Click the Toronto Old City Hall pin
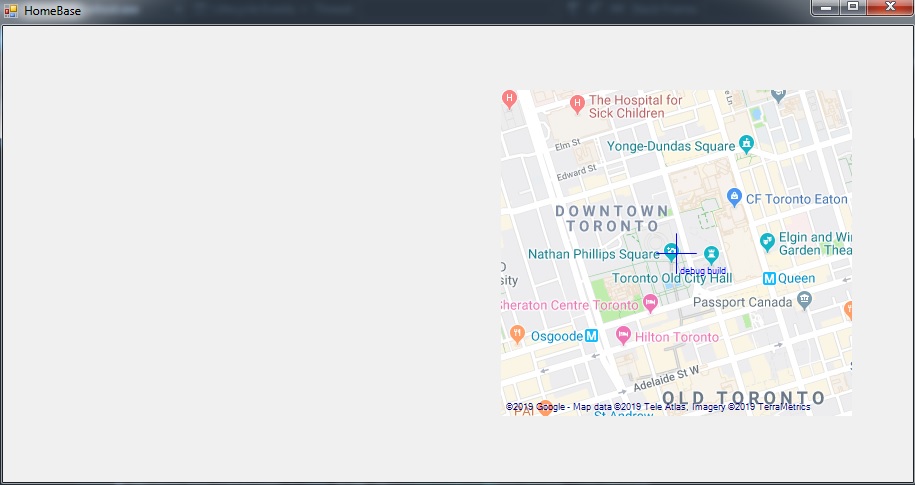Screen dimensions: 915x485 [710, 254]
